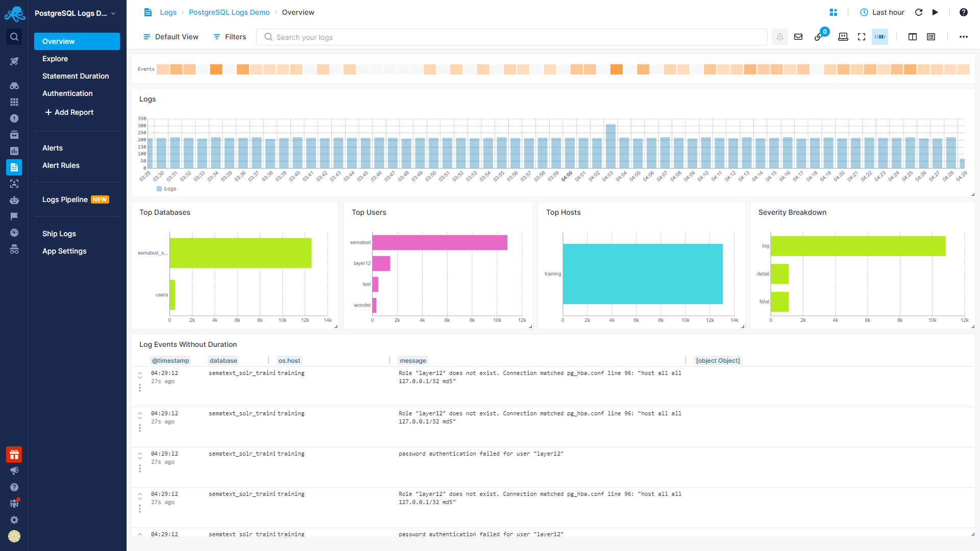This screenshot has width=980, height=551.
Task: Refresh the dashboard with the reload icon
Action: (919, 12)
